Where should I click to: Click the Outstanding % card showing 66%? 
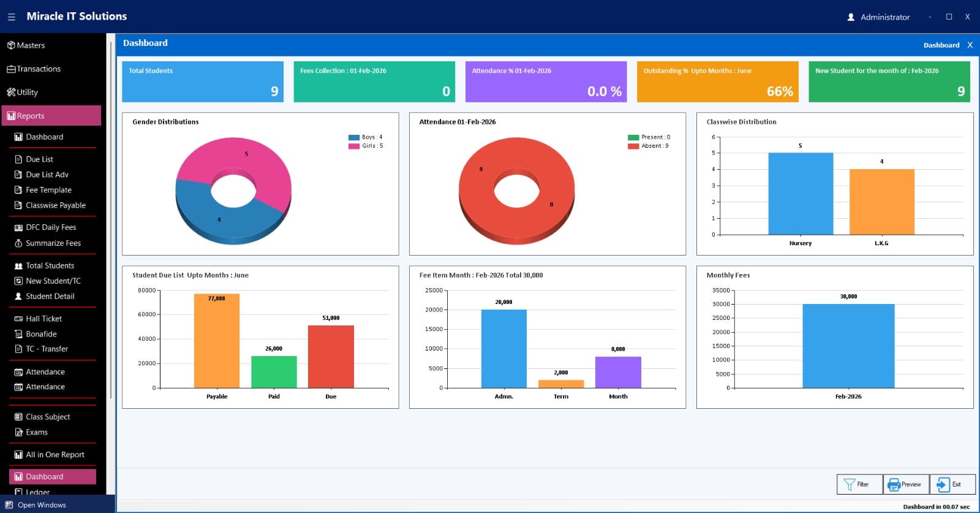[x=717, y=82]
